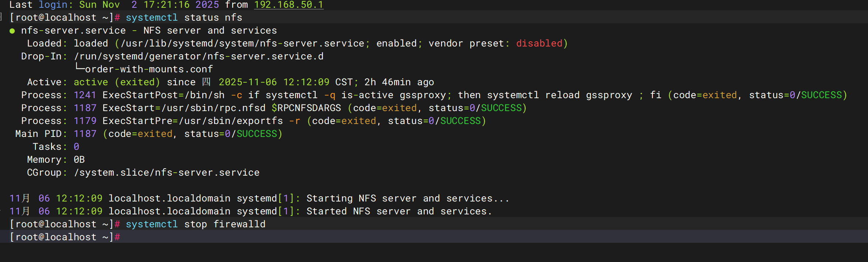Screen dimensions: 868x262
Task: Click process ID 1179
Action: pyautogui.click(x=85, y=121)
